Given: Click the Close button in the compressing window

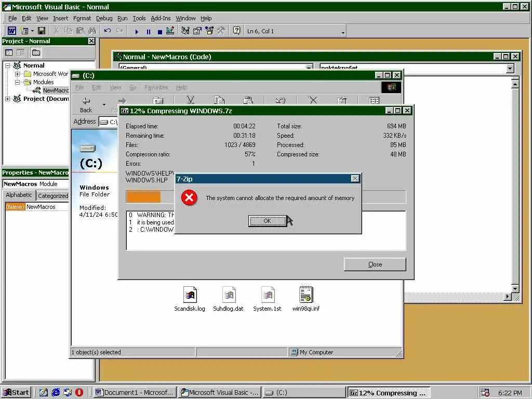Looking at the screenshot, I should point(375,264).
